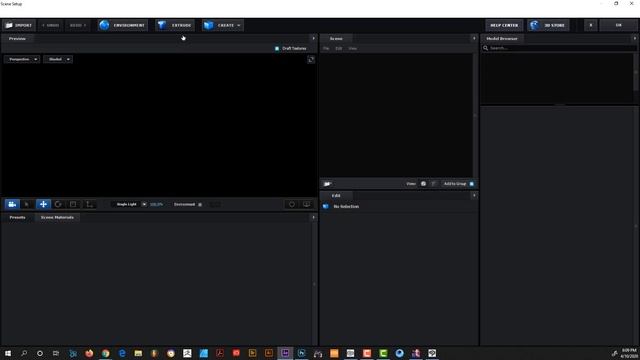Open the File menu in Scene panel

click(326, 48)
